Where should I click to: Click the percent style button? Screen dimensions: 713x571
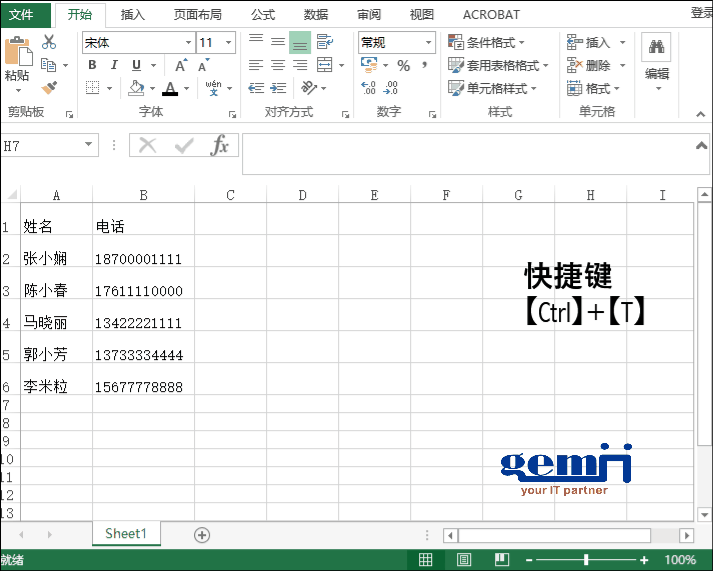(x=403, y=66)
